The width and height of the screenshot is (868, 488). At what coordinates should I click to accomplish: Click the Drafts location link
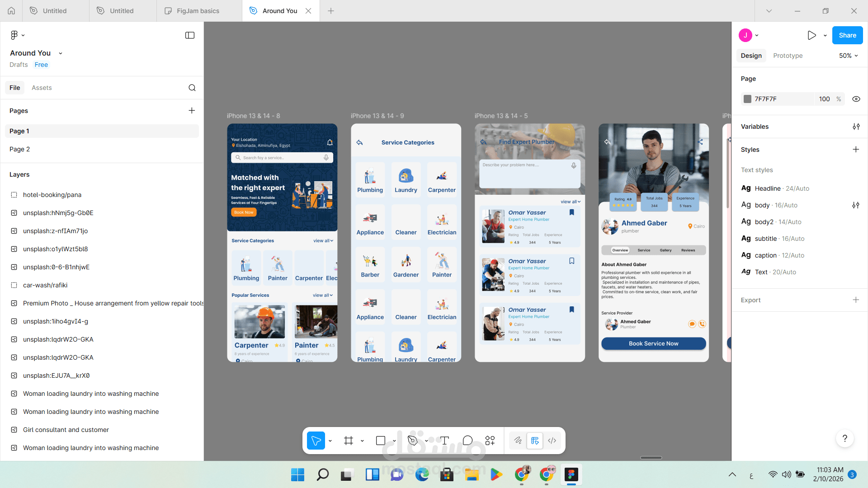tap(19, 65)
